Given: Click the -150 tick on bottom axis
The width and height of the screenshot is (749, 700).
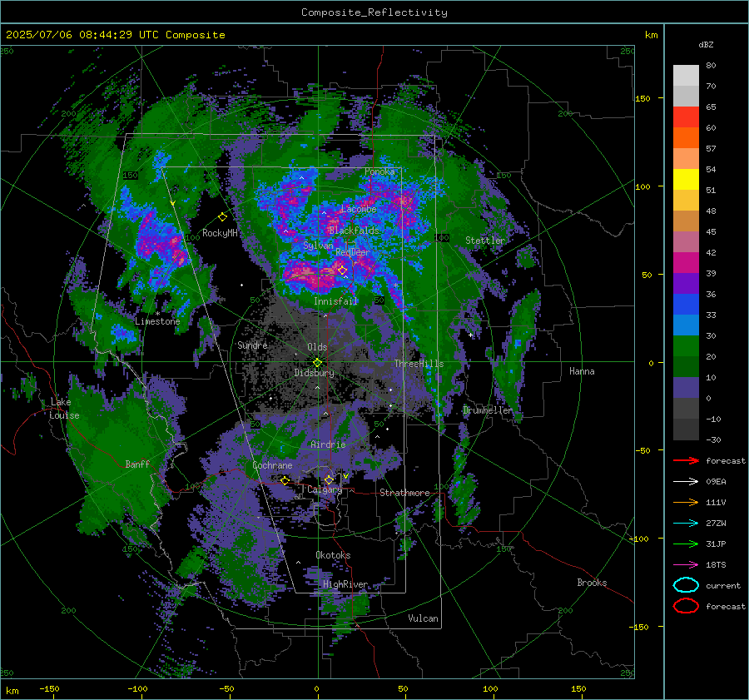Looking at the screenshot, I should [x=49, y=688].
